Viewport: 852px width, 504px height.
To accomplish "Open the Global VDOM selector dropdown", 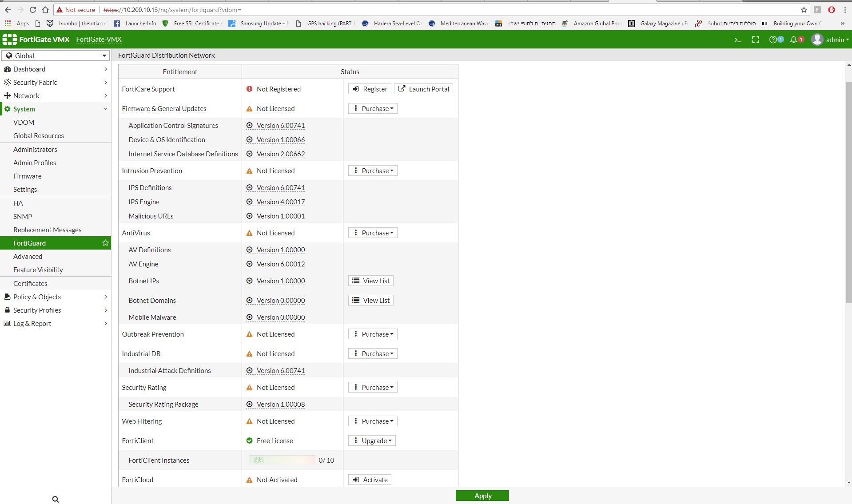I will pyautogui.click(x=56, y=56).
